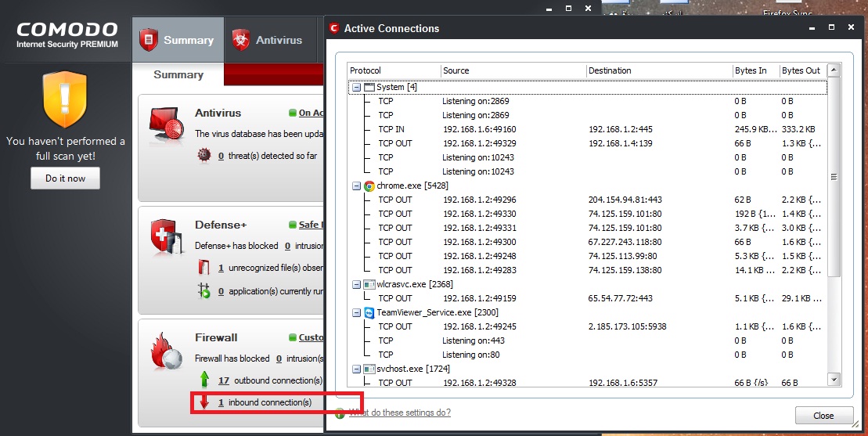The width and height of the screenshot is (868, 436).
Task: Click the green outbound connections arrow icon
Action: point(204,380)
